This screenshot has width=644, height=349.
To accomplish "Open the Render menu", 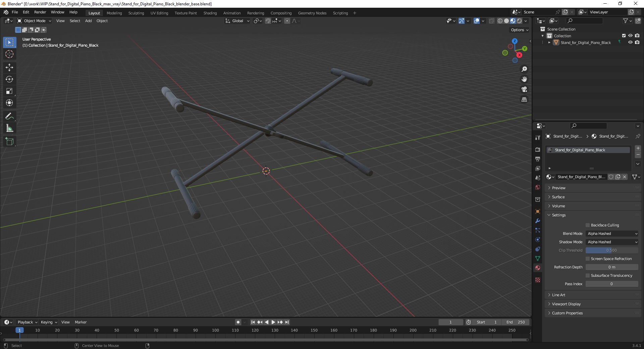I will coord(40,12).
